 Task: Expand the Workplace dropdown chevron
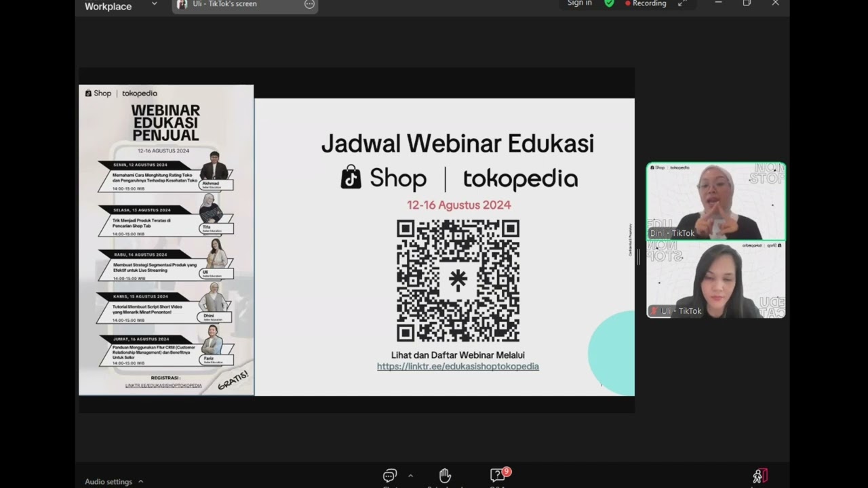pyautogui.click(x=155, y=4)
